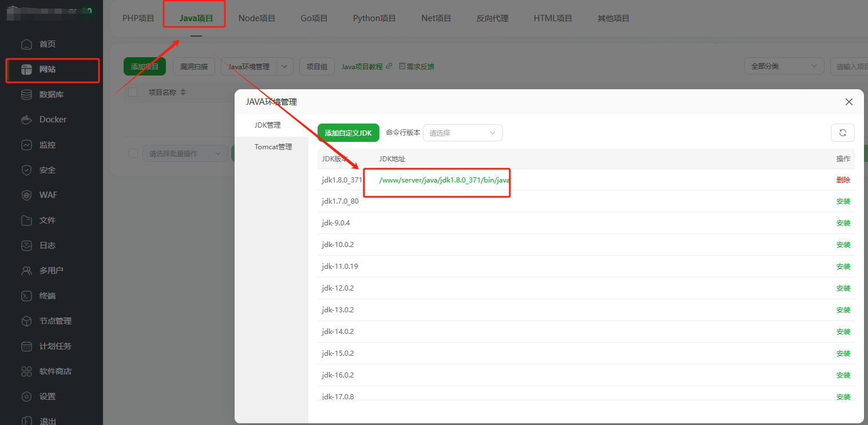Click the Java环境管理 button

pyautogui.click(x=249, y=66)
